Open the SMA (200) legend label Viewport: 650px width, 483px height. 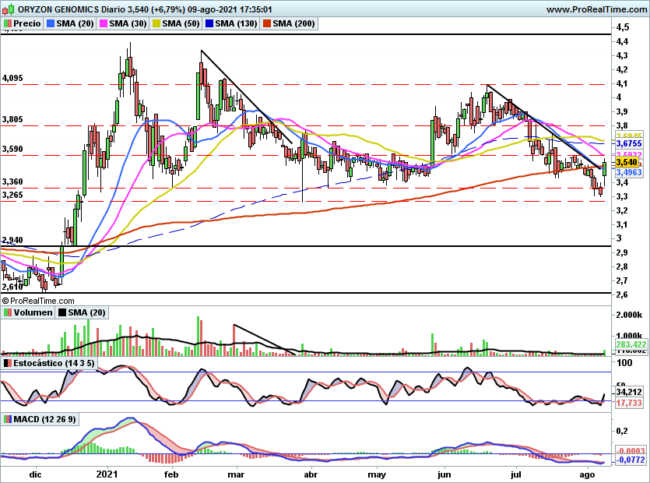294,24
